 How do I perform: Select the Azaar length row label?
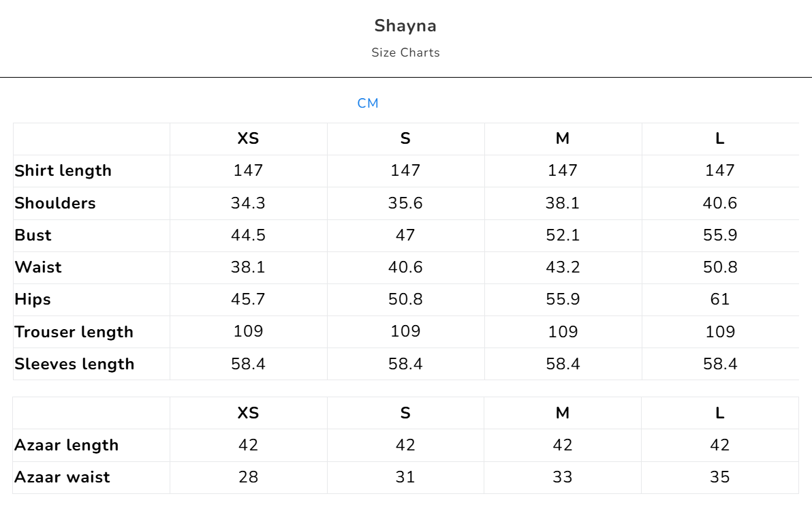[66, 445]
